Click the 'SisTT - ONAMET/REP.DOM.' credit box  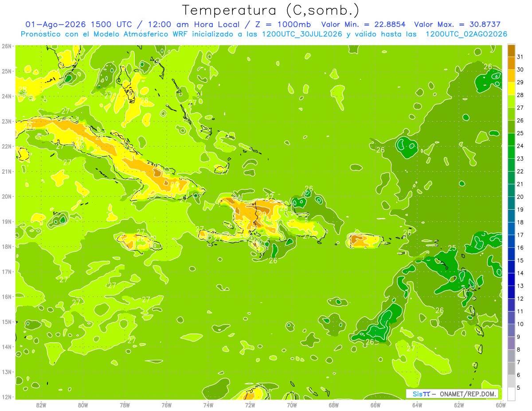[453, 394]
